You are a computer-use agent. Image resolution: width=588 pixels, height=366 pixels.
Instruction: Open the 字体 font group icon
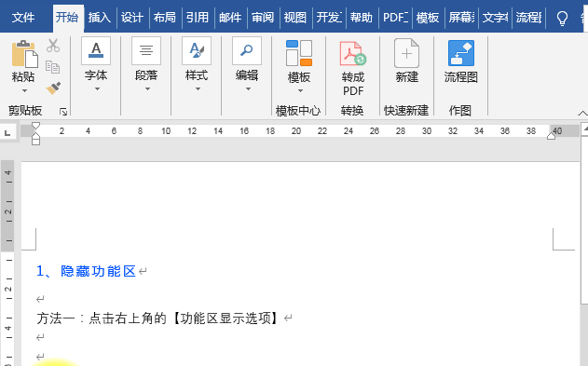[x=96, y=51]
